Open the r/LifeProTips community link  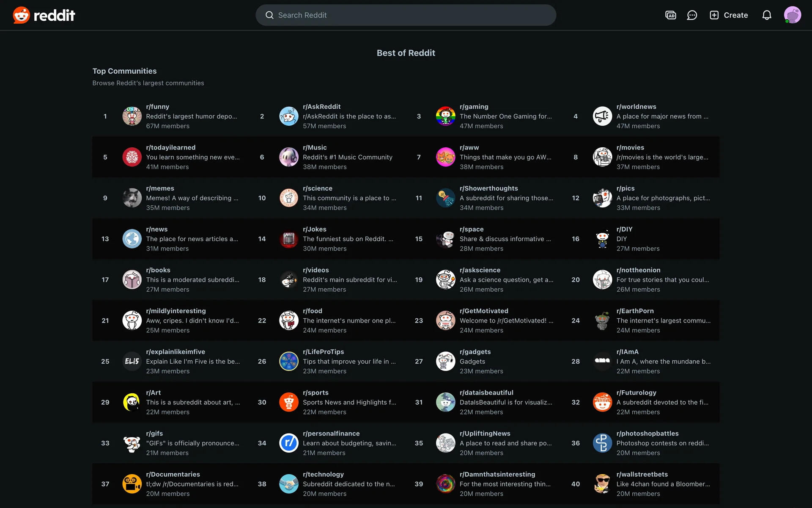coord(323,352)
